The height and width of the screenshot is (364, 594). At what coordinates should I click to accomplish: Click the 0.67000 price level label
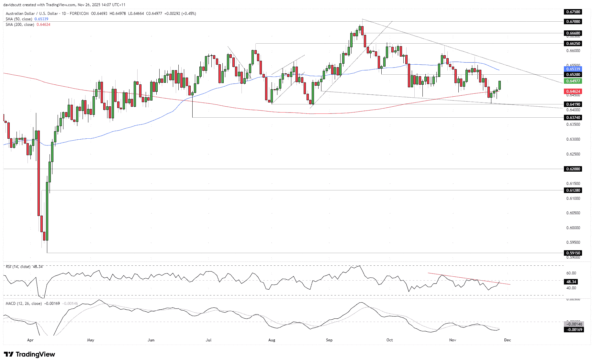[x=573, y=22]
